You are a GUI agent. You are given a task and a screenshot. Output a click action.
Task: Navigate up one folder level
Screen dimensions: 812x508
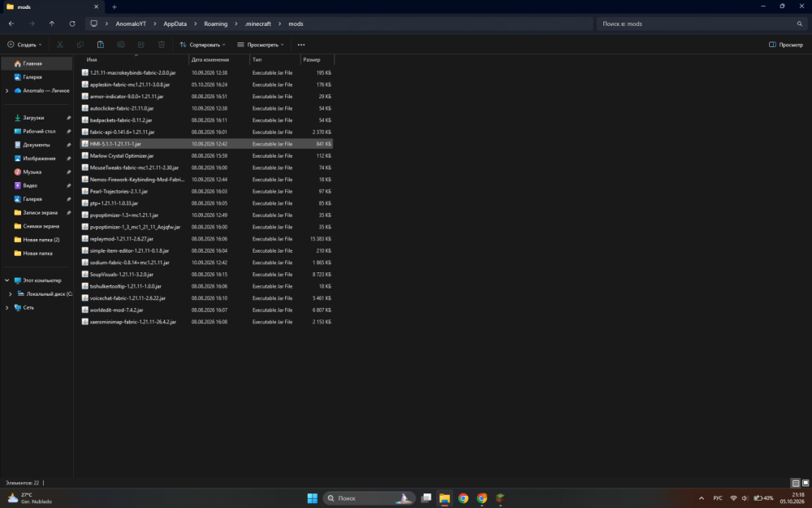(x=52, y=24)
